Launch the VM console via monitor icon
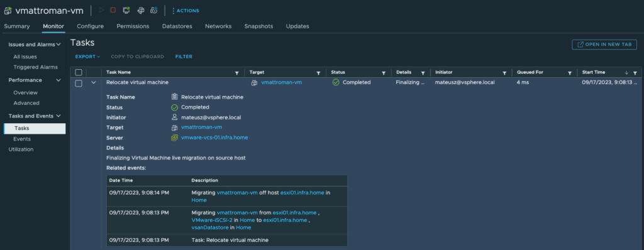This screenshot has width=644, height=250. [126, 10]
